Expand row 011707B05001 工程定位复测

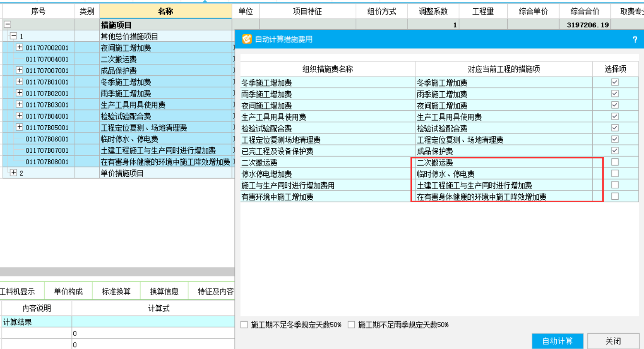[x=20, y=127]
